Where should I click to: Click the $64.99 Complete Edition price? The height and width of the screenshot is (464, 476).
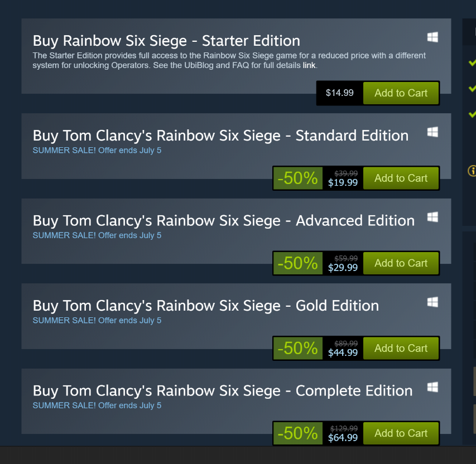343,438
